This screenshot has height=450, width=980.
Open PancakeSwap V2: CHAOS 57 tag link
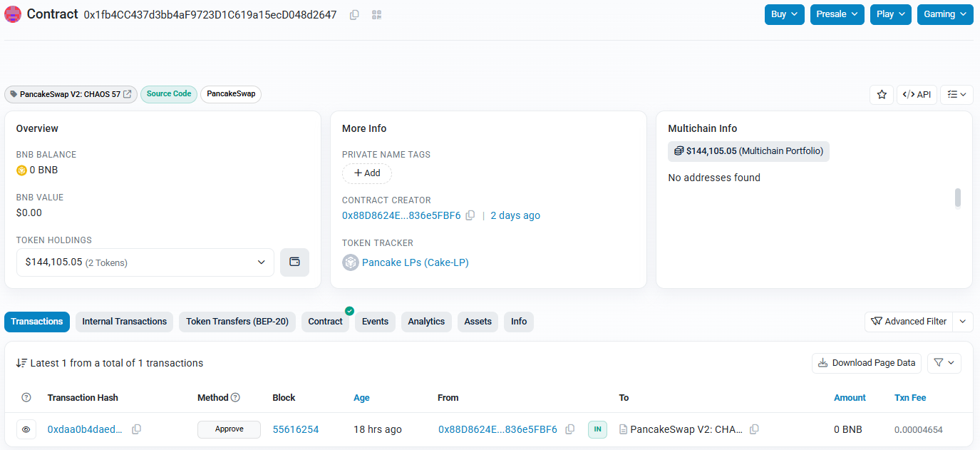click(71, 94)
